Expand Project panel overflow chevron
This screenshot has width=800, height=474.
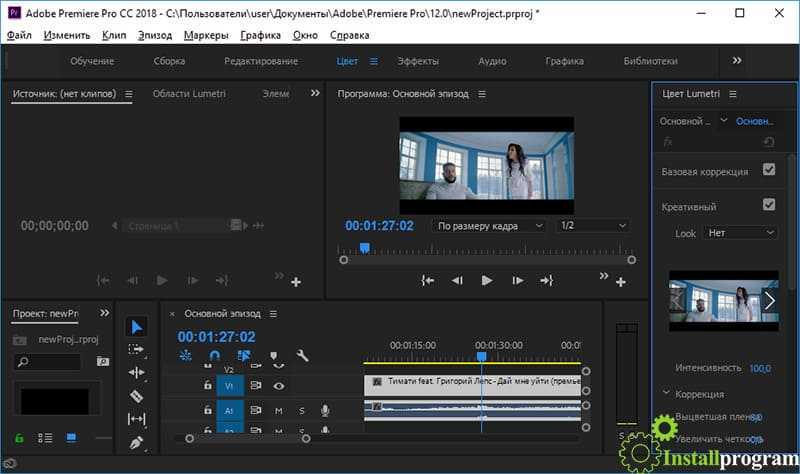pyautogui.click(x=105, y=313)
